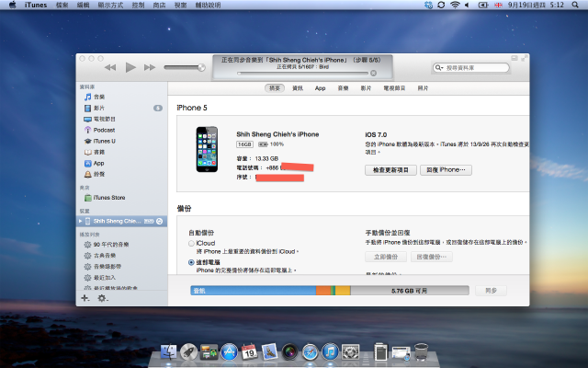588x368 pixels.
Task: Open the Apple menu
Action: pos(12,5)
